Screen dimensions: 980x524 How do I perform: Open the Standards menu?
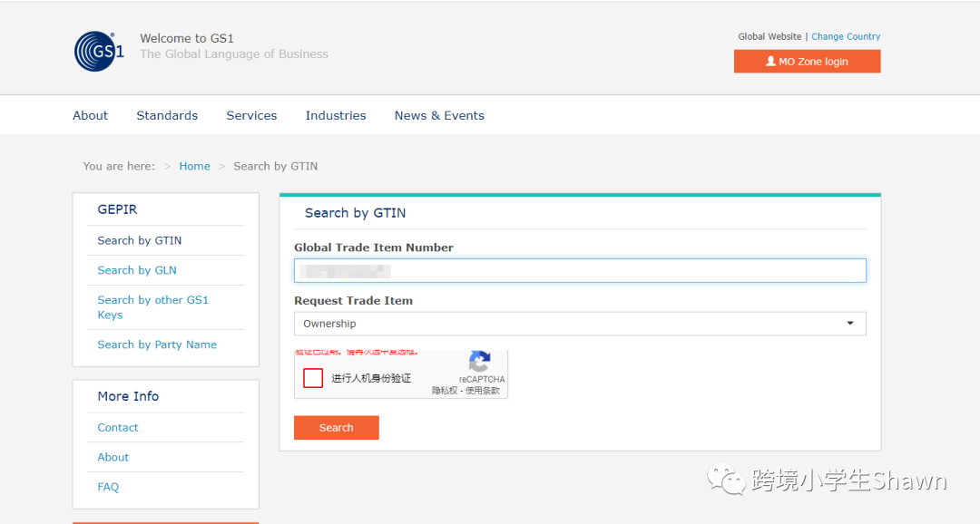167,115
